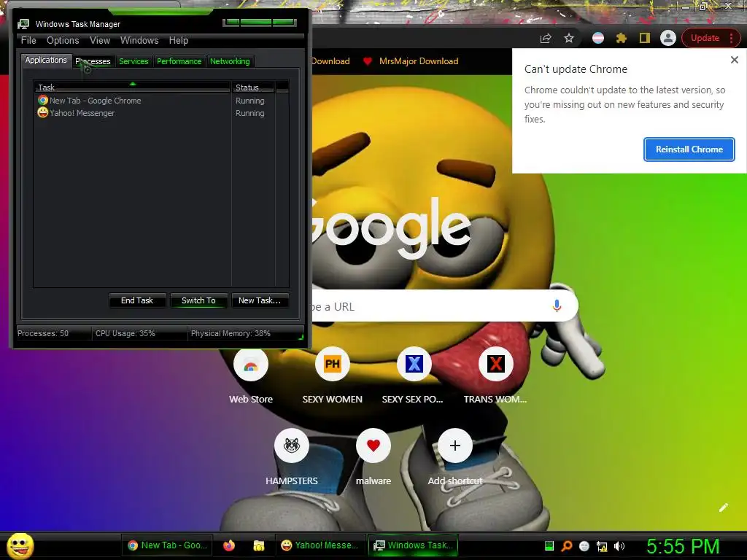Open Yahoo! Messenger taskbar button
747x560 pixels.
click(320, 545)
